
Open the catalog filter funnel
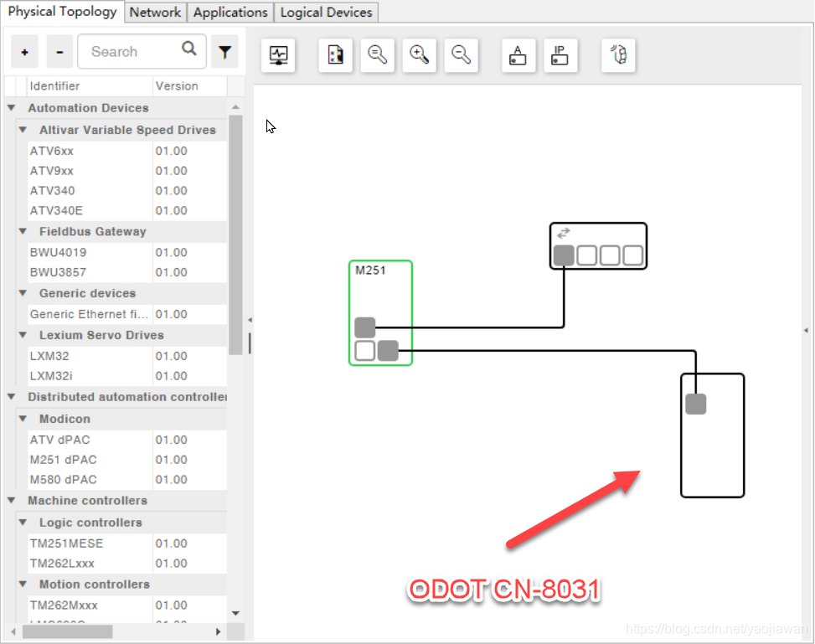(224, 51)
